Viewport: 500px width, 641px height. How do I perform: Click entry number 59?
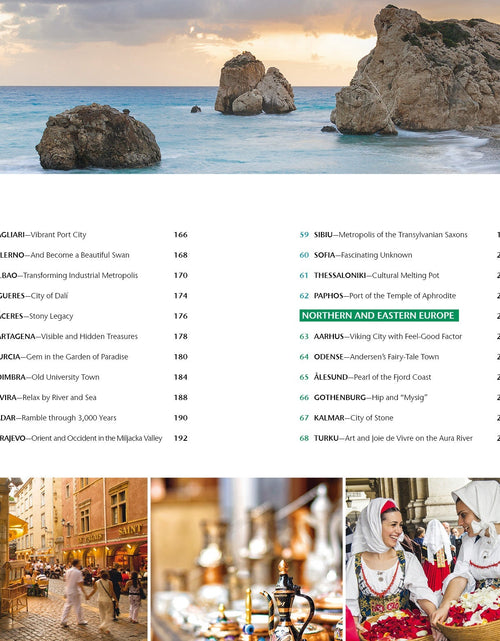click(x=304, y=235)
